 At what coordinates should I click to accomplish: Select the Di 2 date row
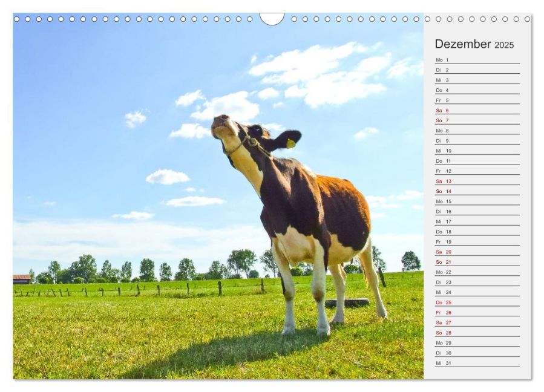[x=477, y=70]
